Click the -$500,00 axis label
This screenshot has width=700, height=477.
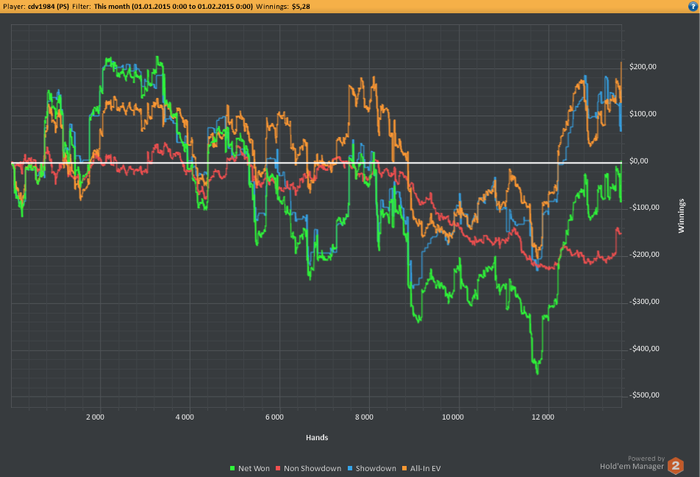(x=644, y=395)
